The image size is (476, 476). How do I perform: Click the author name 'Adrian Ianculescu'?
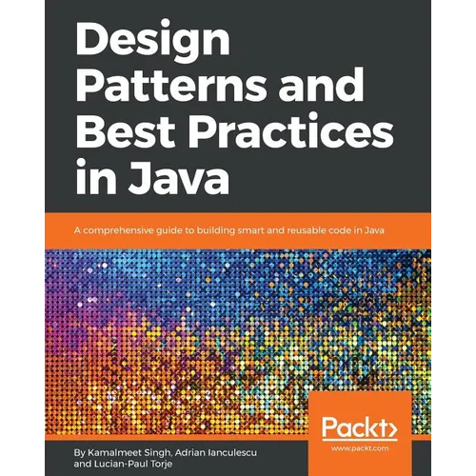pos(216,452)
